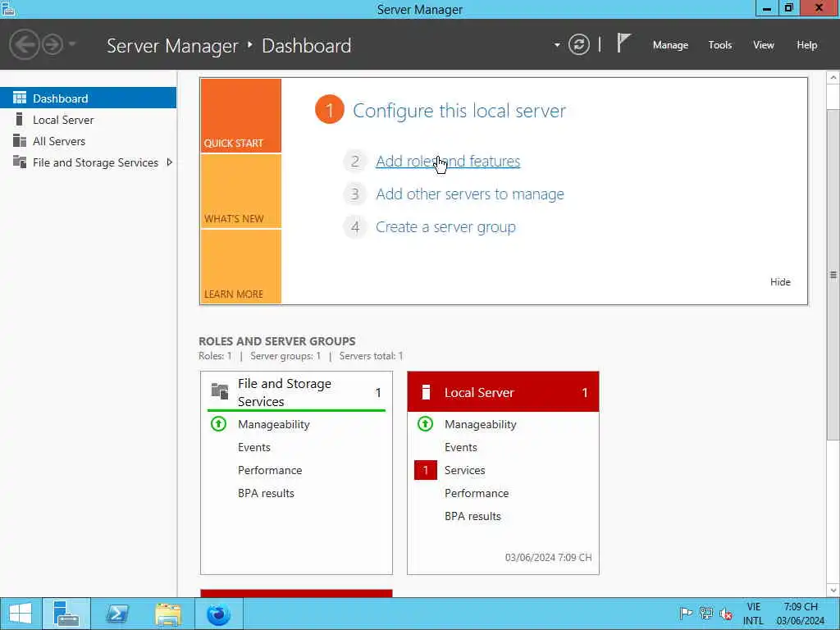Click Configure this local server

pos(459,111)
